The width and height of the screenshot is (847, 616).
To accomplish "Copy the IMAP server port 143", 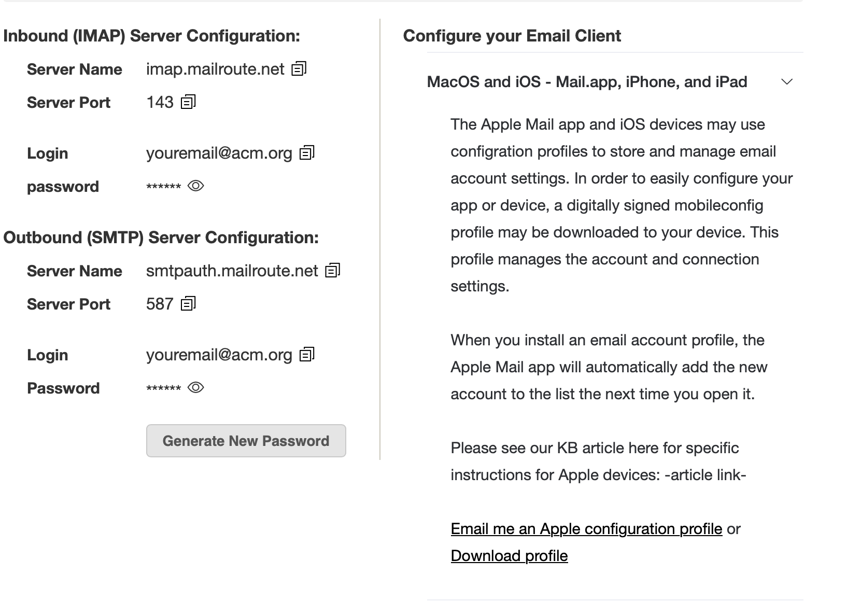I will point(188,102).
